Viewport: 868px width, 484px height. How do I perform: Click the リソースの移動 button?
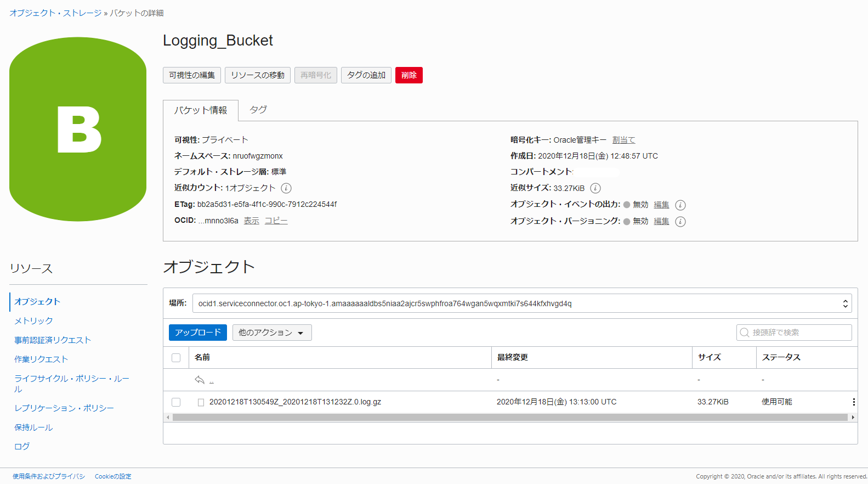(258, 75)
